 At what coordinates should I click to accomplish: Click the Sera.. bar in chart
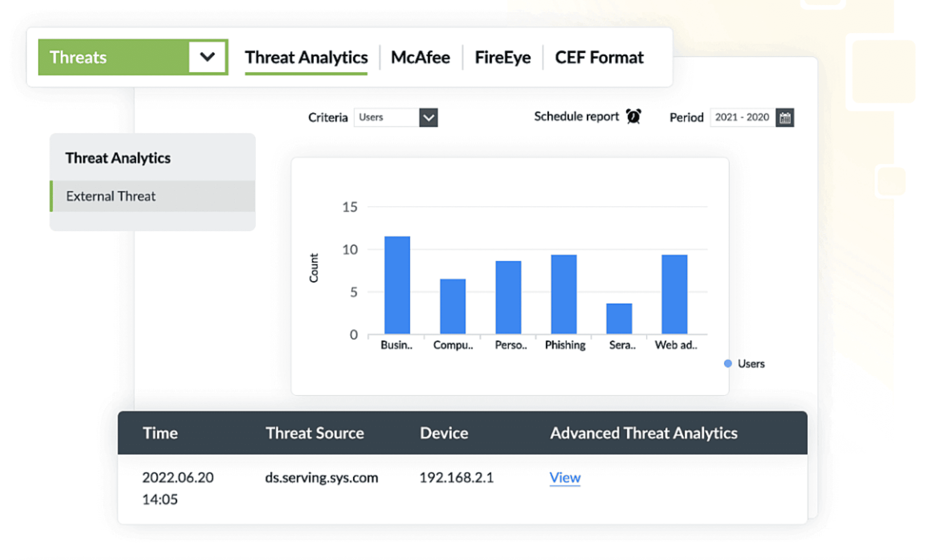click(x=619, y=318)
